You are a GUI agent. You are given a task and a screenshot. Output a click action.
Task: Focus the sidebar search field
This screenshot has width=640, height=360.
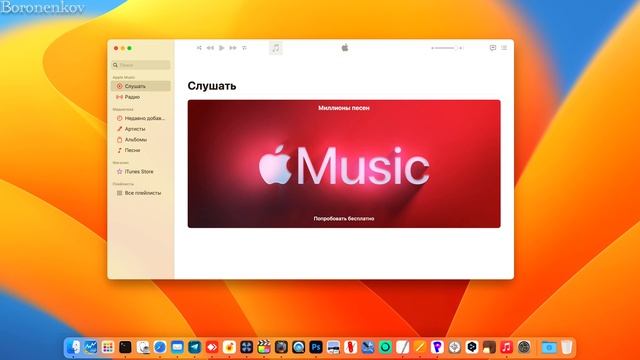point(141,65)
